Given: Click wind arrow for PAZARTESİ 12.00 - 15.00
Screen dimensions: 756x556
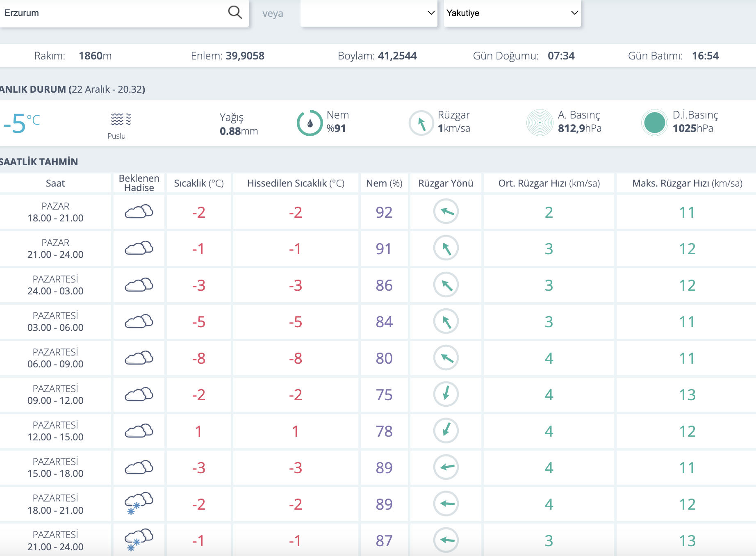Looking at the screenshot, I should click(x=446, y=431).
